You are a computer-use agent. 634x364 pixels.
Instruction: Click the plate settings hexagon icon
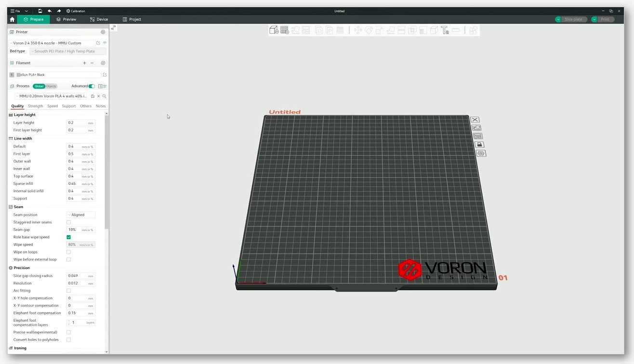point(481,153)
